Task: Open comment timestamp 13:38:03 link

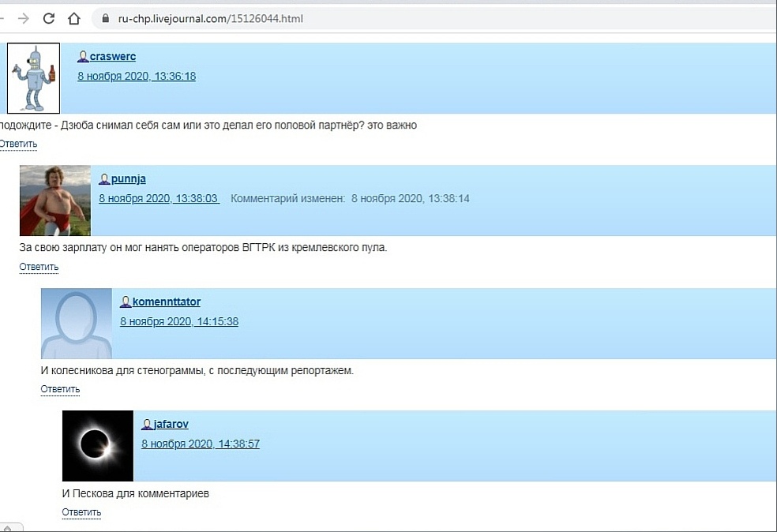Action: 159,199
